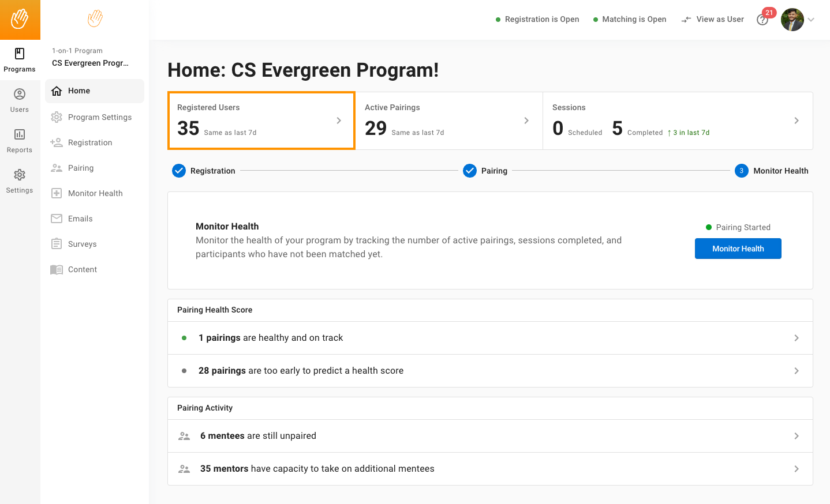
Task: Click '35 mentors have capacity' text
Action: pyautogui.click(x=317, y=469)
